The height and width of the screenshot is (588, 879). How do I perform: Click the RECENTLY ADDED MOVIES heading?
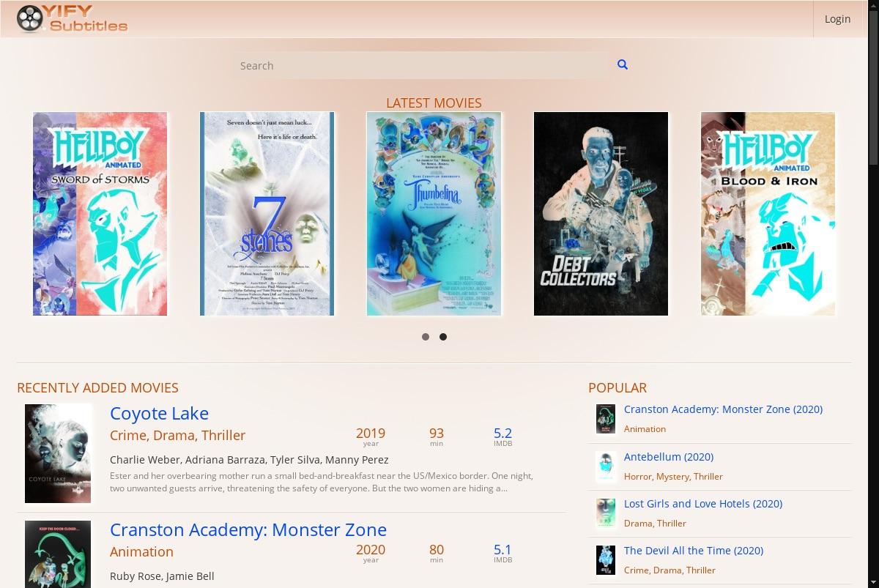pyautogui.click(x=97, y=388)
